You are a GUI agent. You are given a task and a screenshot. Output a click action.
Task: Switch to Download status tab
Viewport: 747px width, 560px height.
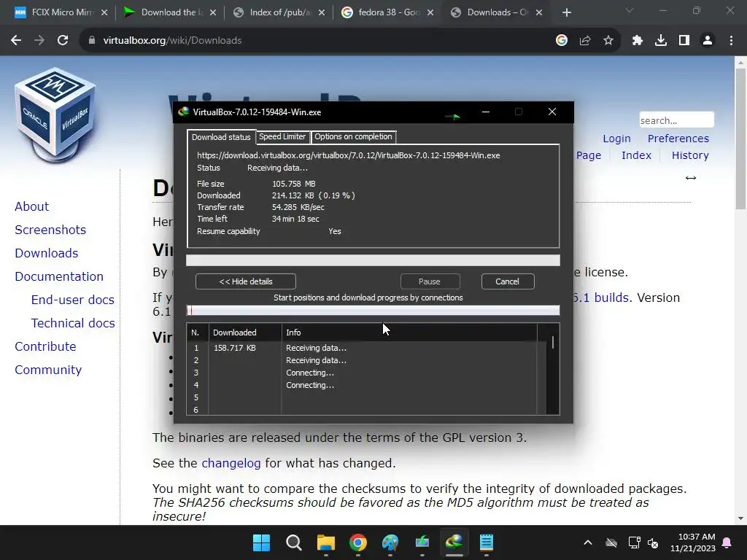coord(221,137)
